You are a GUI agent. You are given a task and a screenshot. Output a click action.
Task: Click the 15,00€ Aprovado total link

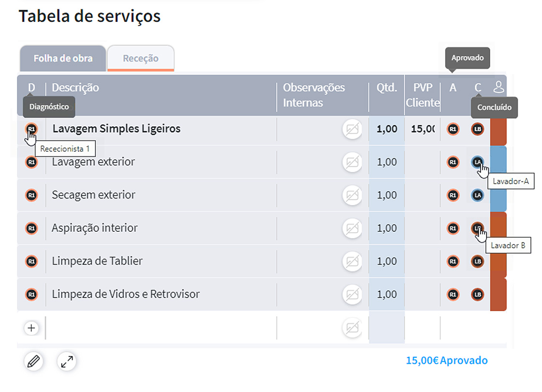pyautogui.click(x=446, y=361)
